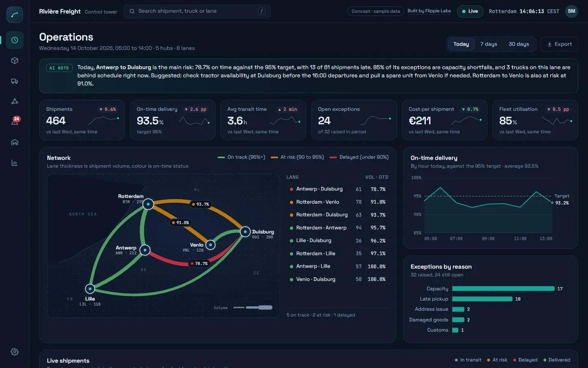Click the Duisburg hub node on map
The height and width of the screenshot is (368, 588).
tap(245, 232)
